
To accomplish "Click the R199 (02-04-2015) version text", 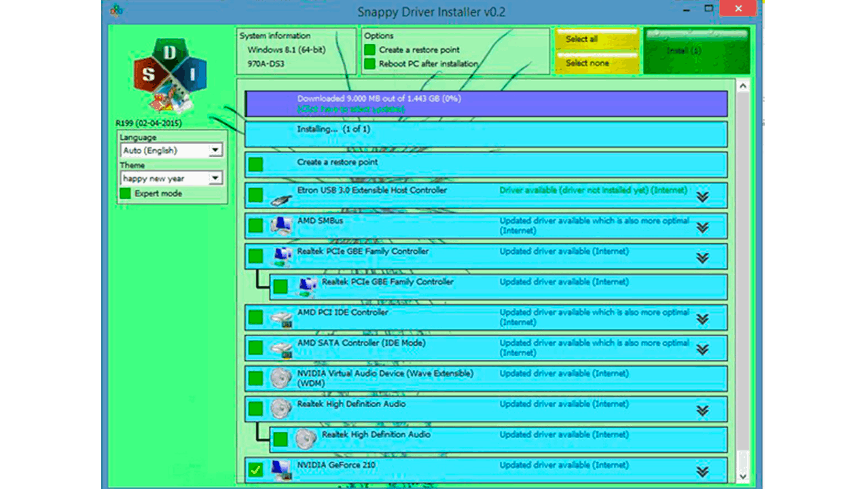I will 149,124.
